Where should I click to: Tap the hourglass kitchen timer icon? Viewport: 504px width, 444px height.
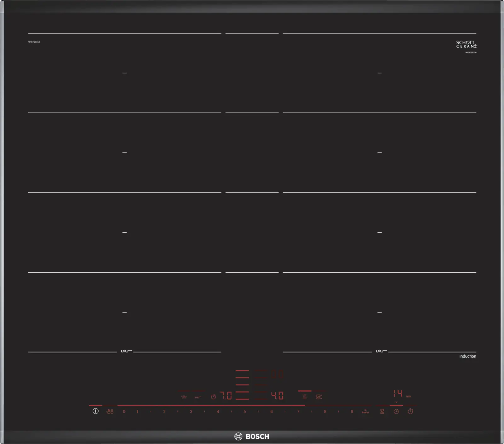tap(382, 411)
